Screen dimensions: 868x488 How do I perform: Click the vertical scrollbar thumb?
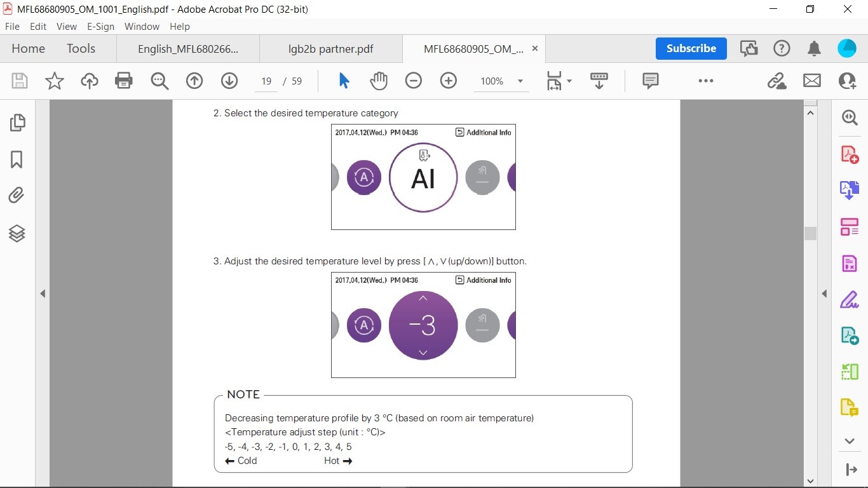810,233
